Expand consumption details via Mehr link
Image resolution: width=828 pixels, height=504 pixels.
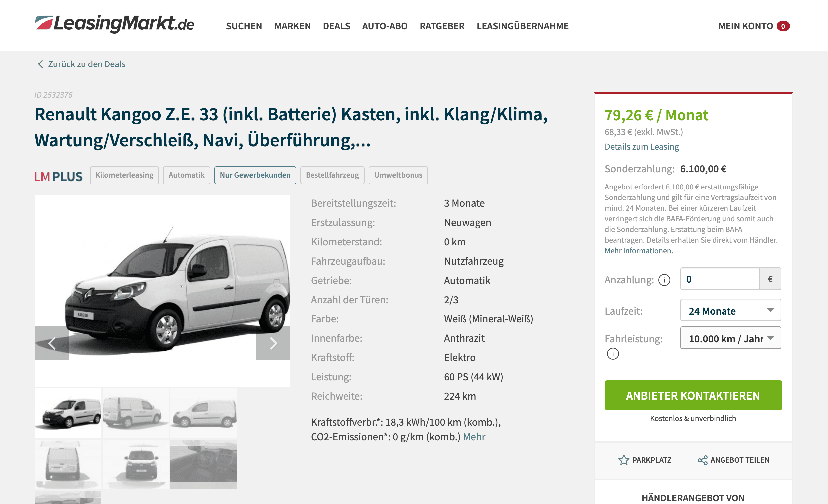click(474, 437)
